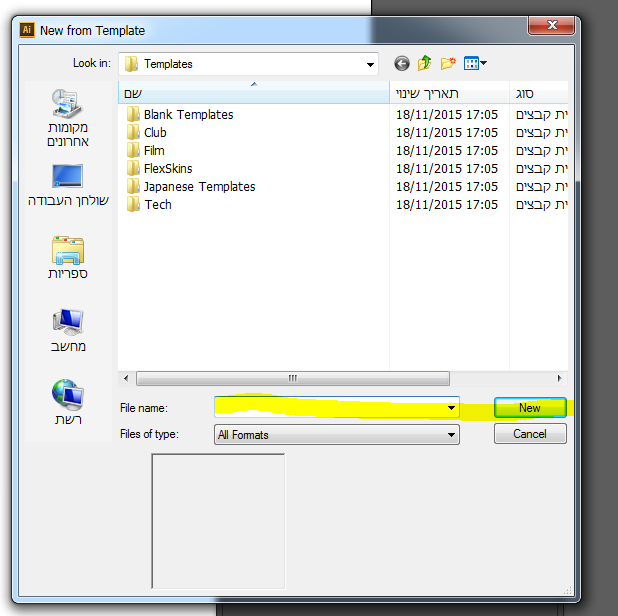Viewport: 618px width, 616px height.
Task: Open the File name dropdown arrow
Action: (x=451, y=408)
